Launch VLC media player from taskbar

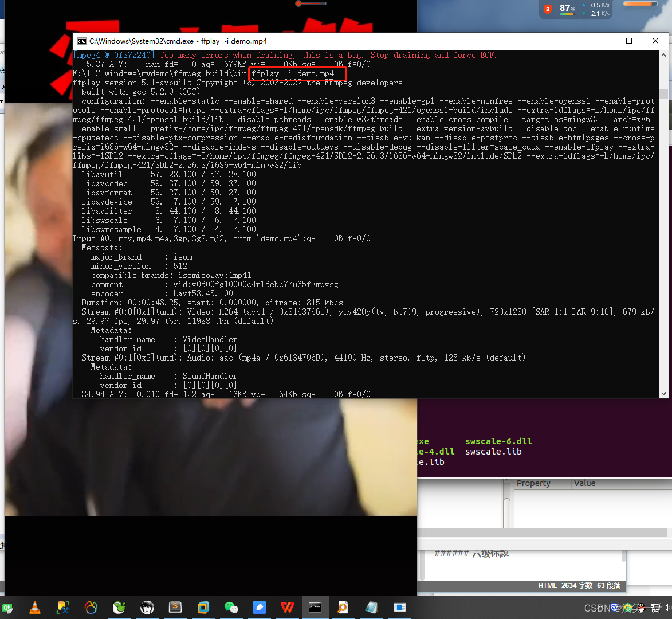pos(35,608)
